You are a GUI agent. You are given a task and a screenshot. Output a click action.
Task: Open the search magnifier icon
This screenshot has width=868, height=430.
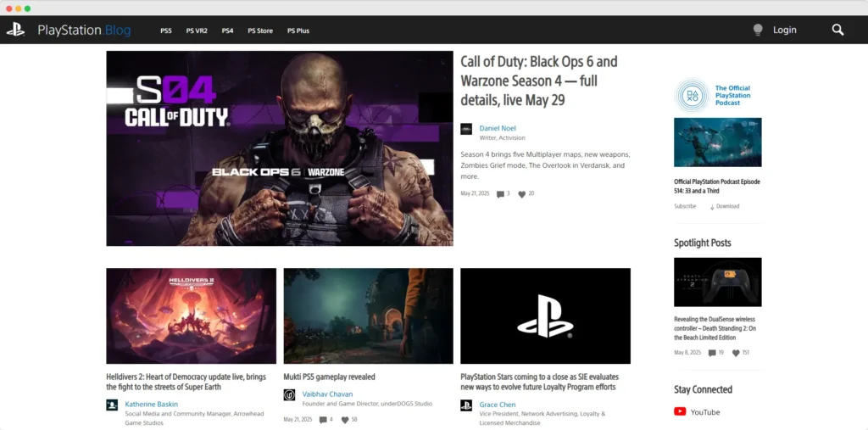[837, 30]
